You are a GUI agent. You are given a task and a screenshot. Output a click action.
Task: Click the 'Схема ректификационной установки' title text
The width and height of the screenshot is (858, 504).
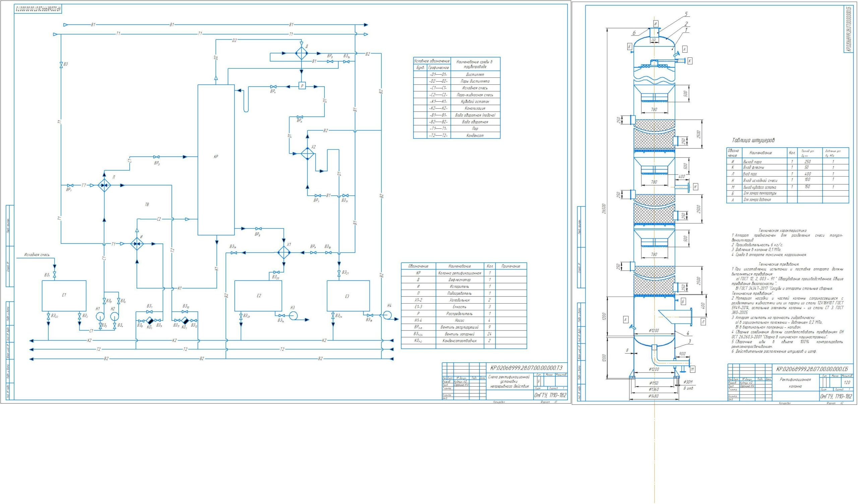(510, 382)
